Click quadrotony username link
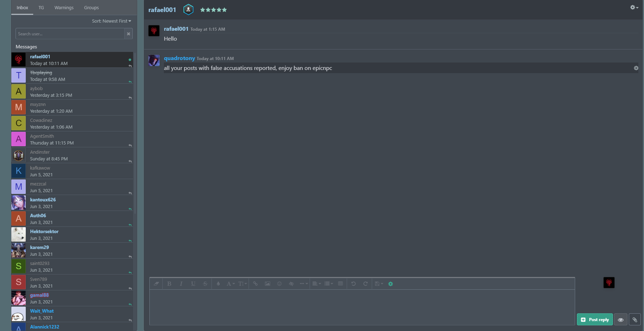This screenshot has width=644, height=331. tap(179, 58)
